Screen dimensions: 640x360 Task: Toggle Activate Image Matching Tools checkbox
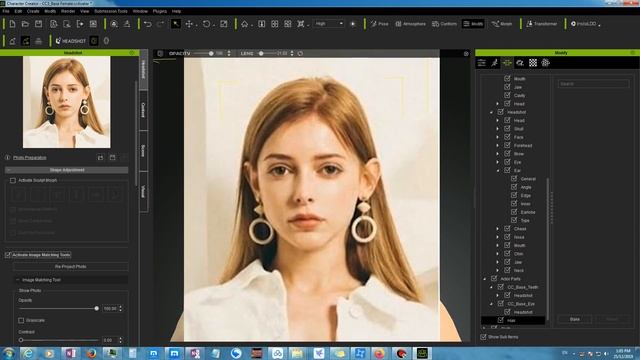click(8, 255)
